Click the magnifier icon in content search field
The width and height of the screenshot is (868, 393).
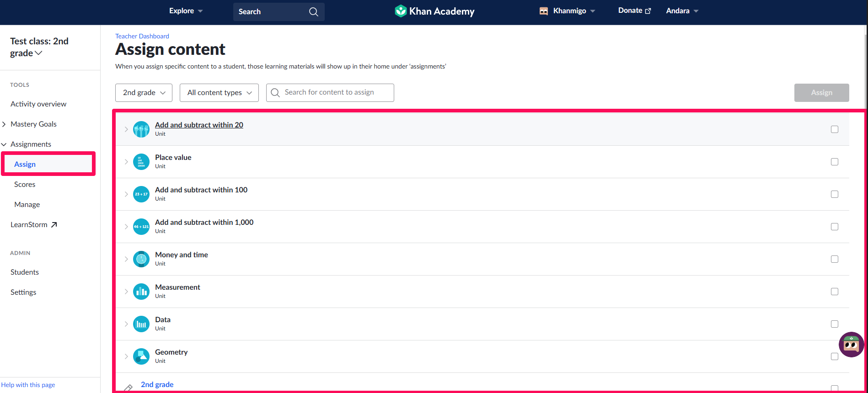pyautogui.click(x=275, y=93)
